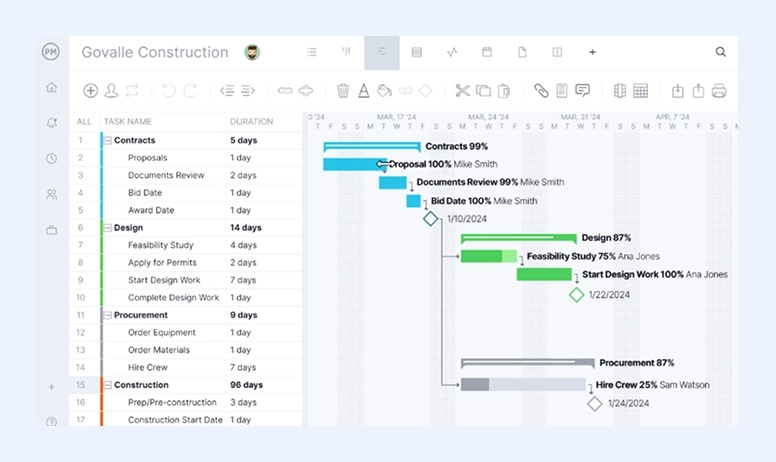Select the Documents Review task row
The width and height of the screenshot is (776, 462).
pyautogui.click(x=186, y=175)
